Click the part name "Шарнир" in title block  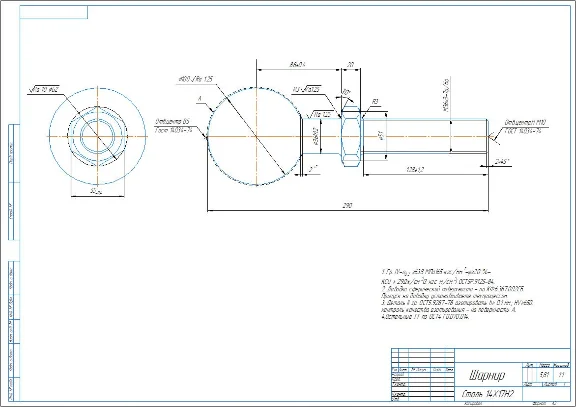pyautogui.click(x=487, y=375)
